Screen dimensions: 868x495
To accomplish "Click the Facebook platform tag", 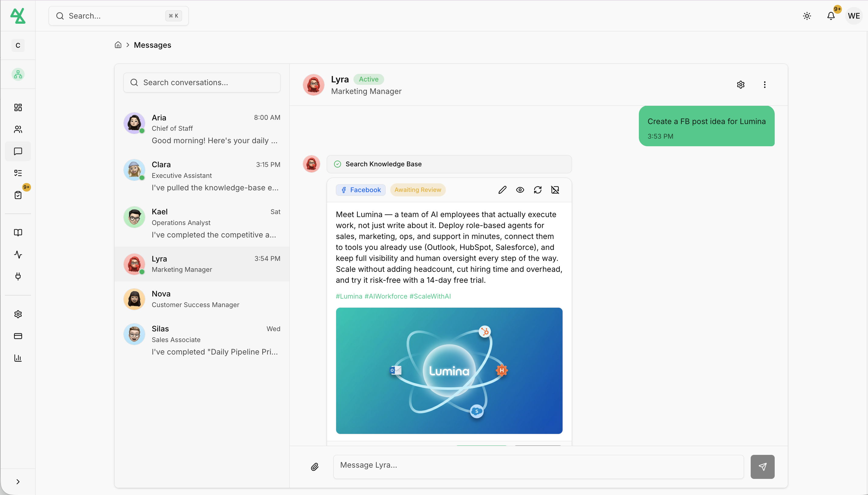I will click(361, 190).
